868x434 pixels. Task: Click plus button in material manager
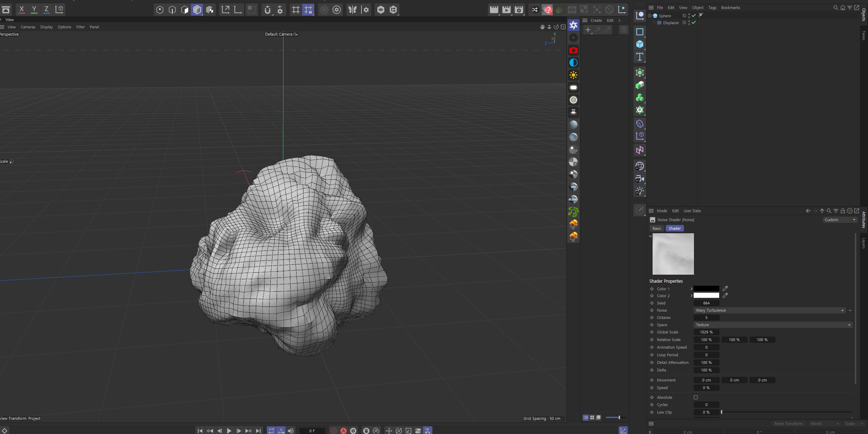click(x=588, y=30)
